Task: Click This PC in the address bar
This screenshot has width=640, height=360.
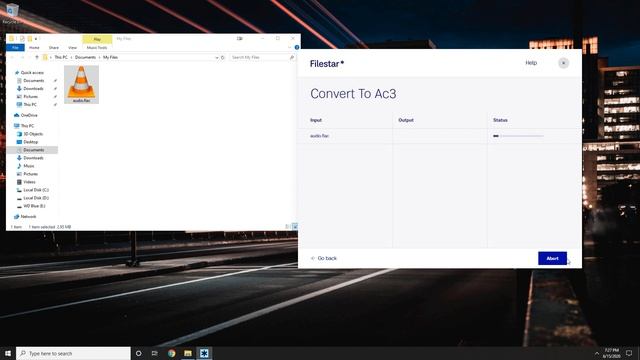Action: (61, 58)
